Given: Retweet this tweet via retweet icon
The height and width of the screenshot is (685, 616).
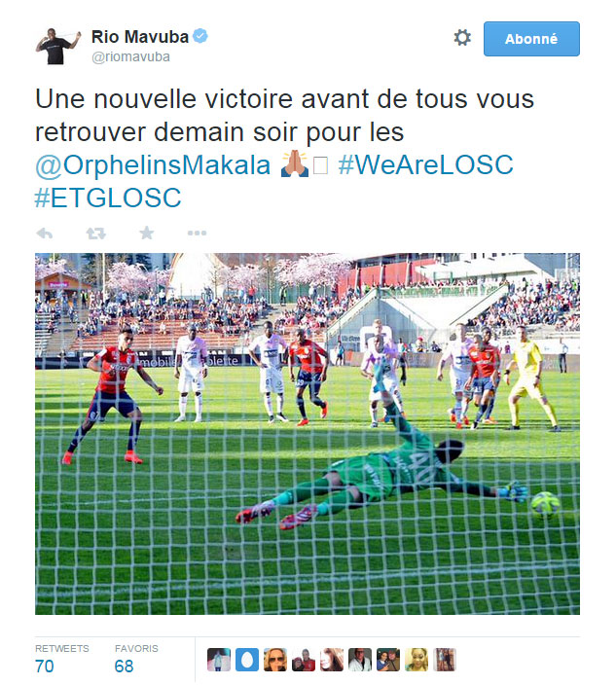Looking at the screenshot, I should click(x=95, y=234).
